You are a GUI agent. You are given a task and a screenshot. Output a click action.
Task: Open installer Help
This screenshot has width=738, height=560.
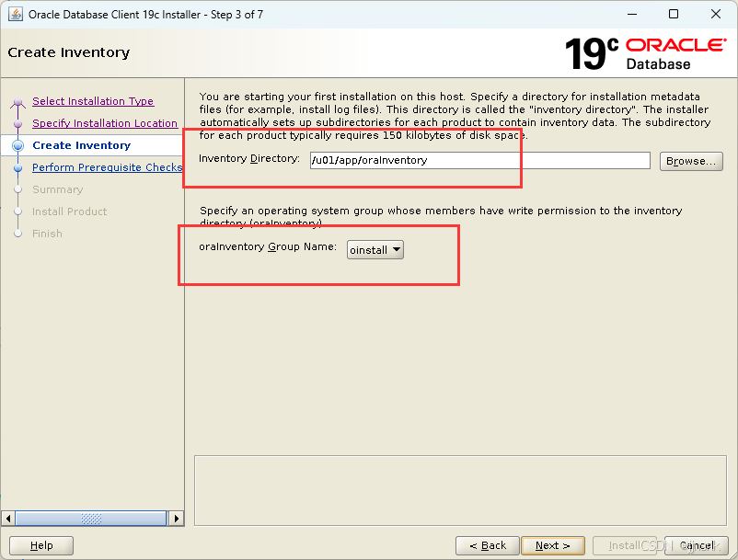coord(41,545)
